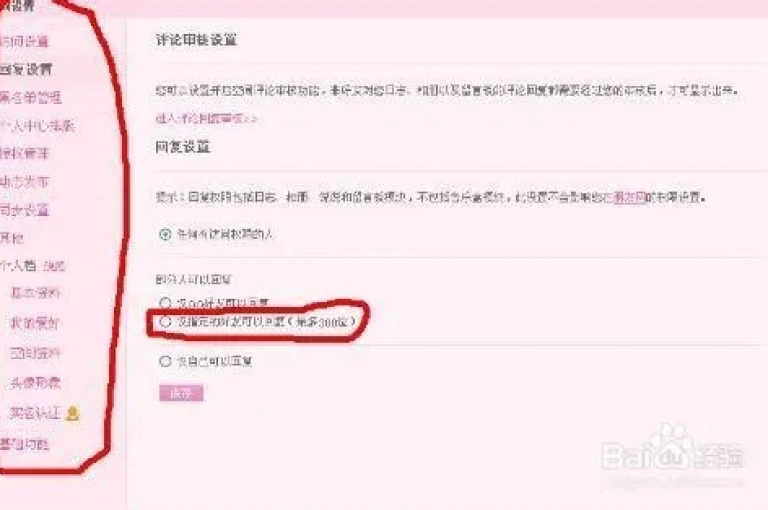Image resolution: width=768 pixels, height=510 pixels.
Task: Open 我的爱好 under 个人档
Action: click(35, 323)
